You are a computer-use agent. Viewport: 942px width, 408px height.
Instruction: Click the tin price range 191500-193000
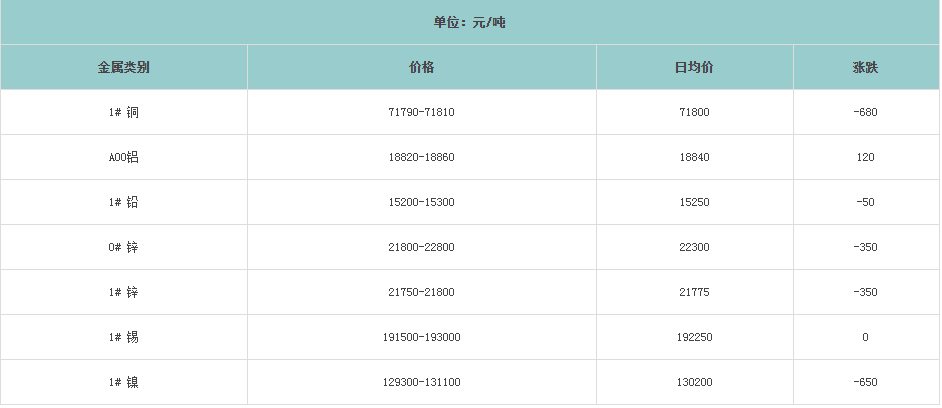(x=421, y=337)
